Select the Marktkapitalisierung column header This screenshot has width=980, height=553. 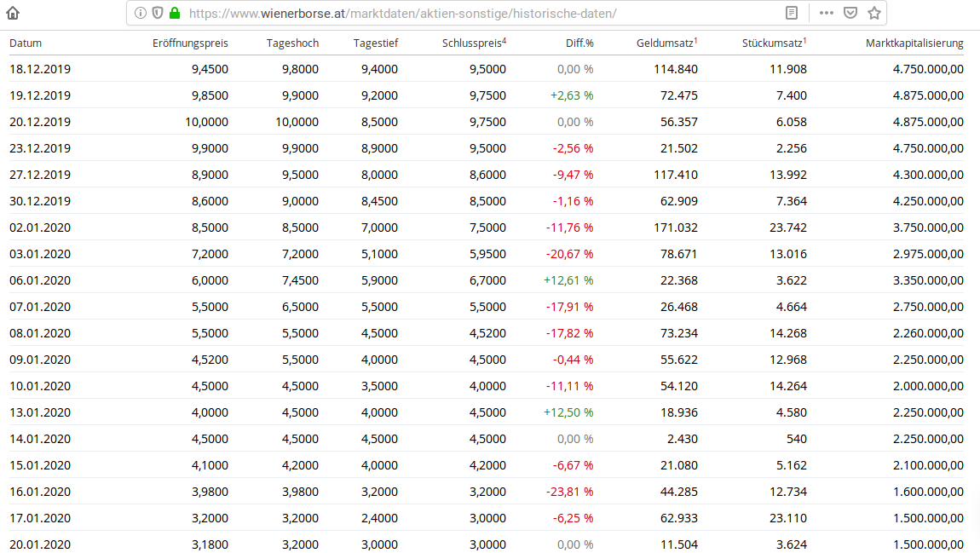tap(914, 43)
